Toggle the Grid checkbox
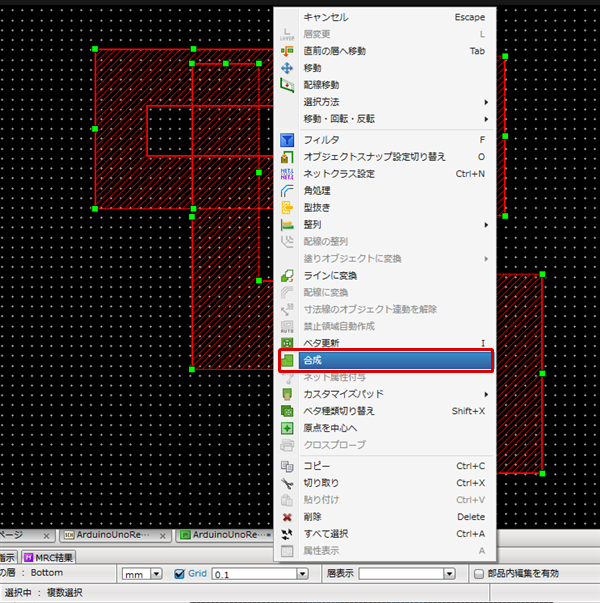This screenshot has height=603, width=600. pyautogui.click(x=180, y=574)
